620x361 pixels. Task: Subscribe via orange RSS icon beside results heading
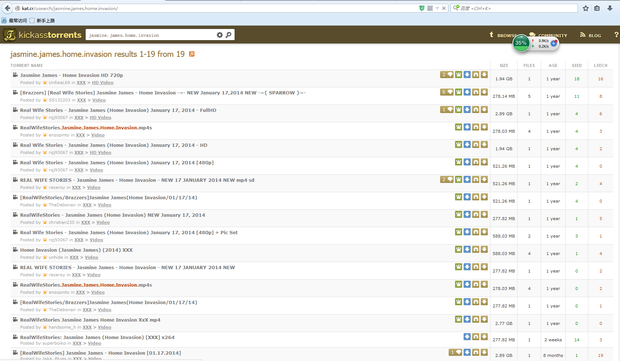tap(192, 54)
